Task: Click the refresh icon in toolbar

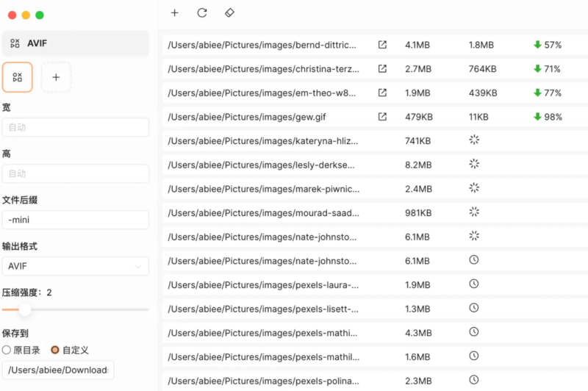Action: [x=202, y=12]
